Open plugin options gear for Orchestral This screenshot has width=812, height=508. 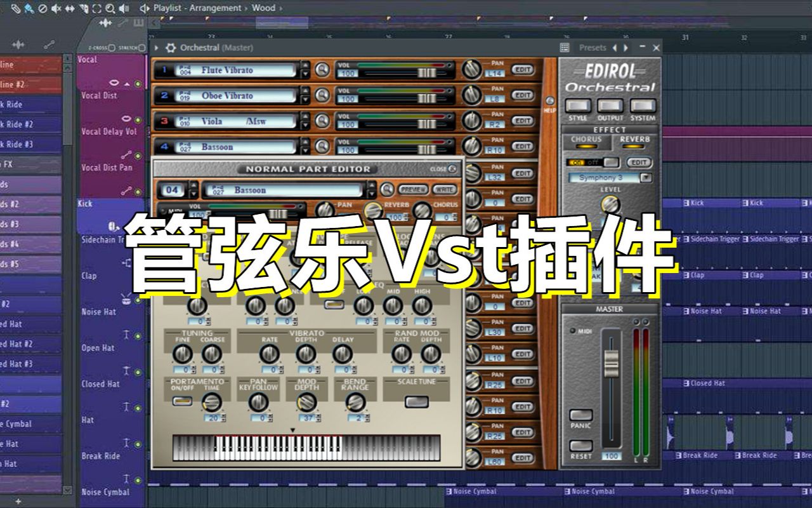click(171, 48)
